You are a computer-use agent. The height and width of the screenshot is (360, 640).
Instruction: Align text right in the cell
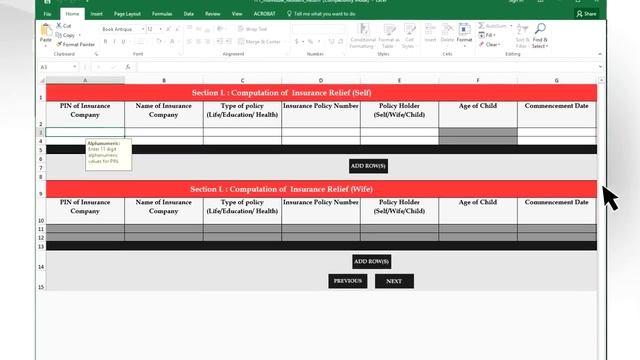[207, 42]
